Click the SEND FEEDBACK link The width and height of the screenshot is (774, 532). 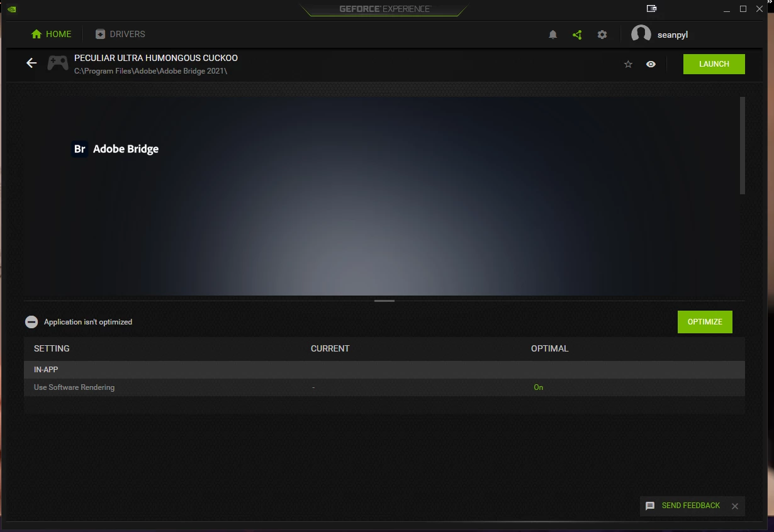coord(690,506)
